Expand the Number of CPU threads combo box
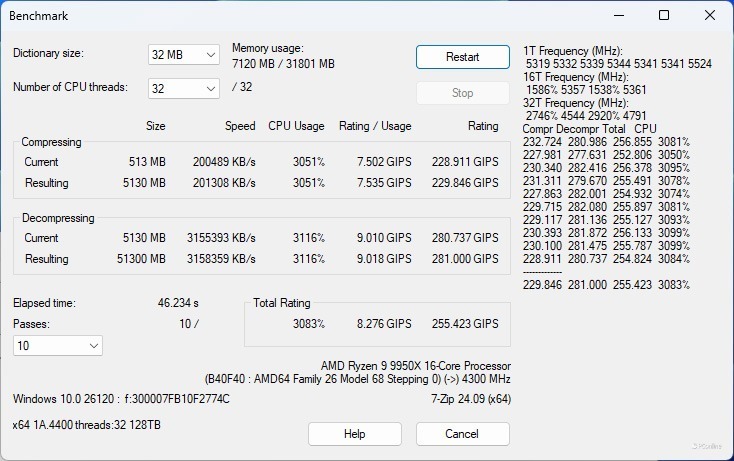 (x=184, y=88)
